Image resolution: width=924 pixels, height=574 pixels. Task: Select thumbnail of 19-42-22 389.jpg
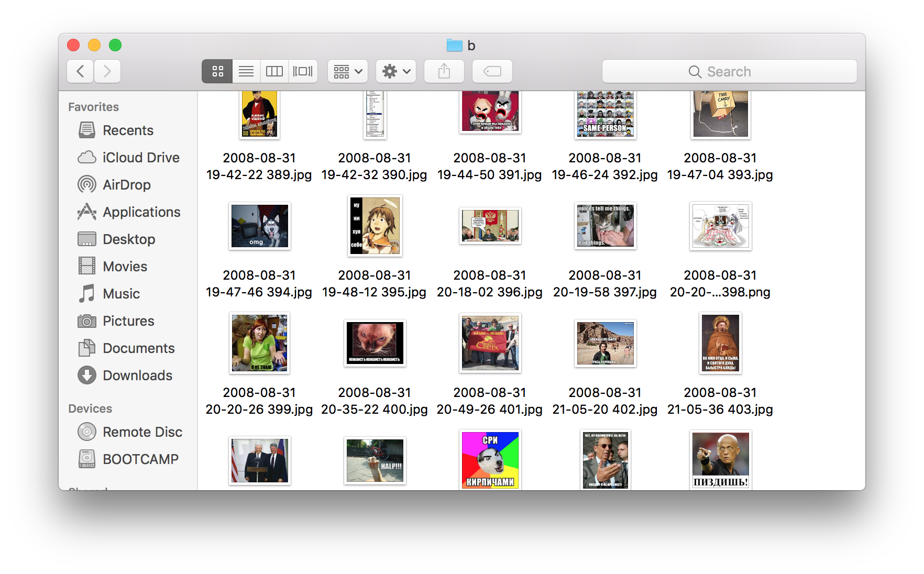point(259,115)
